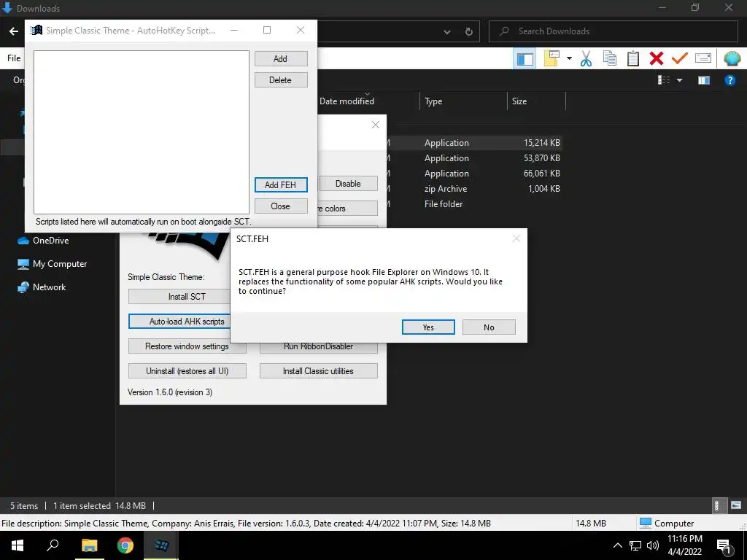Click Install Classic utilities button
Image resolution: width=747 pixels, height=560 pixels.
pyautogui.click(x=318, y=371)
